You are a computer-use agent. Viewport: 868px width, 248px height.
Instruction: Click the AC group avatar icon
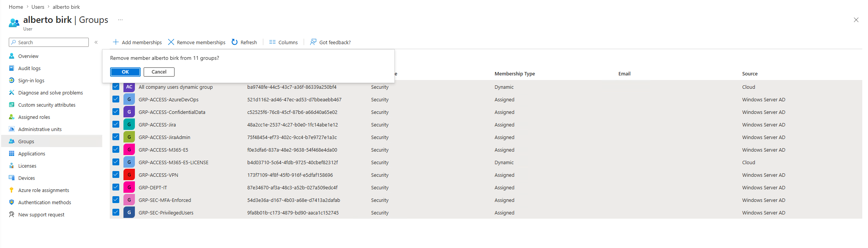click(x=129, y=87)
